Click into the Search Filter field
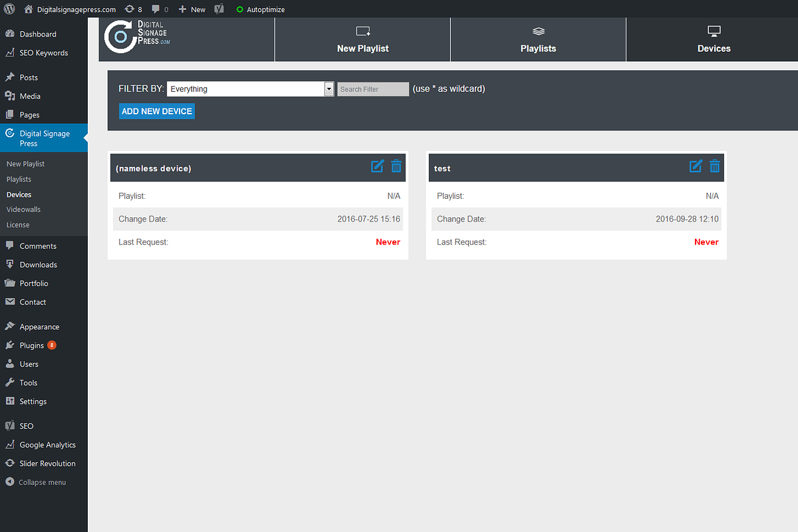 [372, 89]
